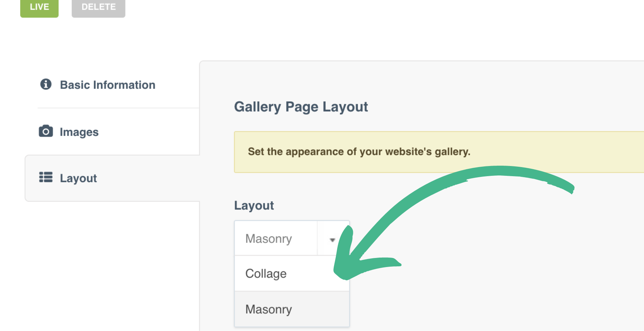Click the divider line below Basic Information
The width and height of the screenshot is (644, 331).
(x=118, y=108)
